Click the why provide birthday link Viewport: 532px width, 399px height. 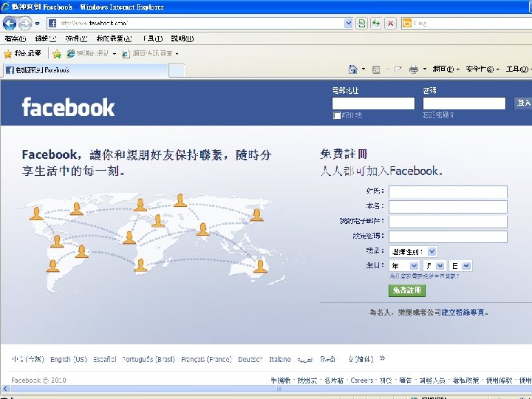coord(424,276)
